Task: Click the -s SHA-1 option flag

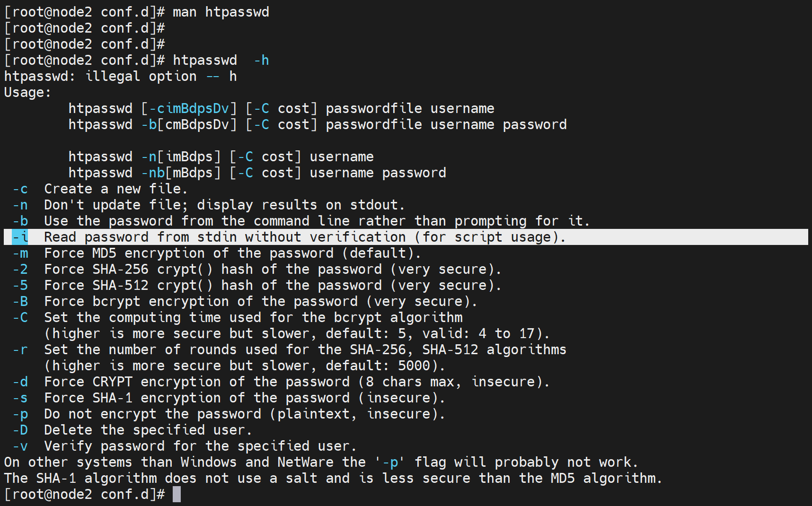Action: click(x=20, y=398)
